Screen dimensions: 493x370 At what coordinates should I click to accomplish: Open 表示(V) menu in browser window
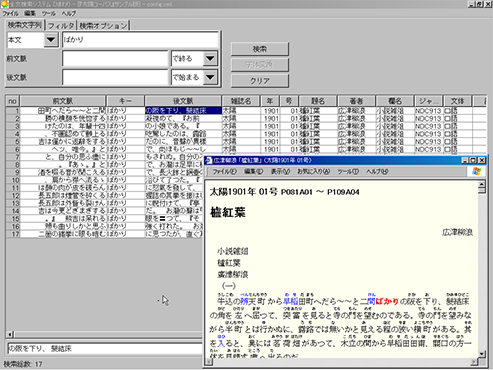(280, 172)
